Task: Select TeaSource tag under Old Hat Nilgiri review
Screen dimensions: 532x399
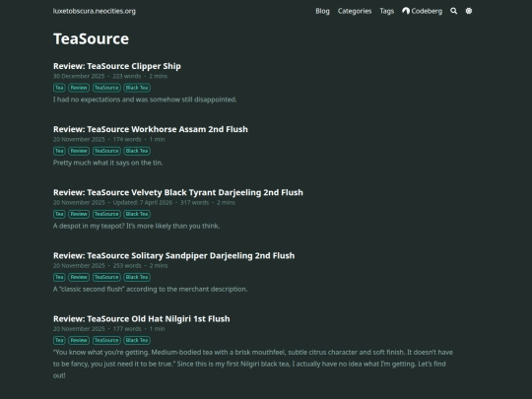Action: [106, 340]
